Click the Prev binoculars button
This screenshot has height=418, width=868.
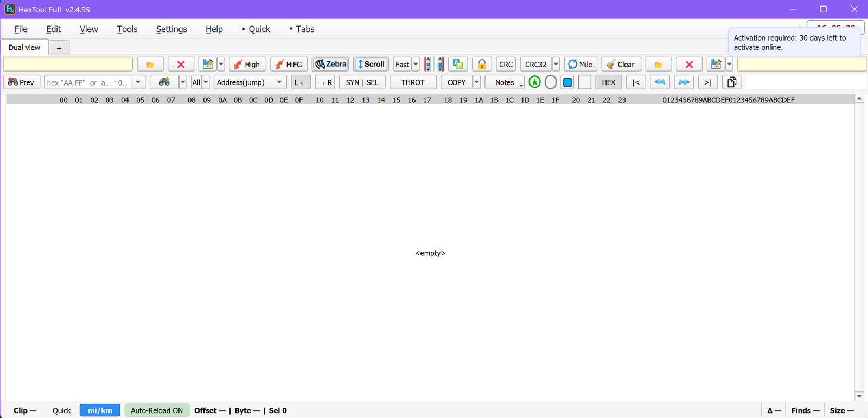pyautogui.click(x=22, y=82)
